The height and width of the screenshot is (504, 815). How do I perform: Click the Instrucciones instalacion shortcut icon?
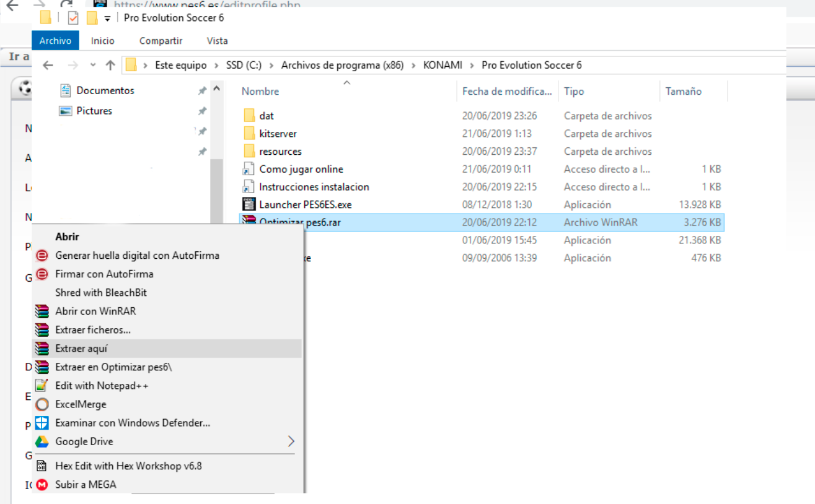(249, 187)
